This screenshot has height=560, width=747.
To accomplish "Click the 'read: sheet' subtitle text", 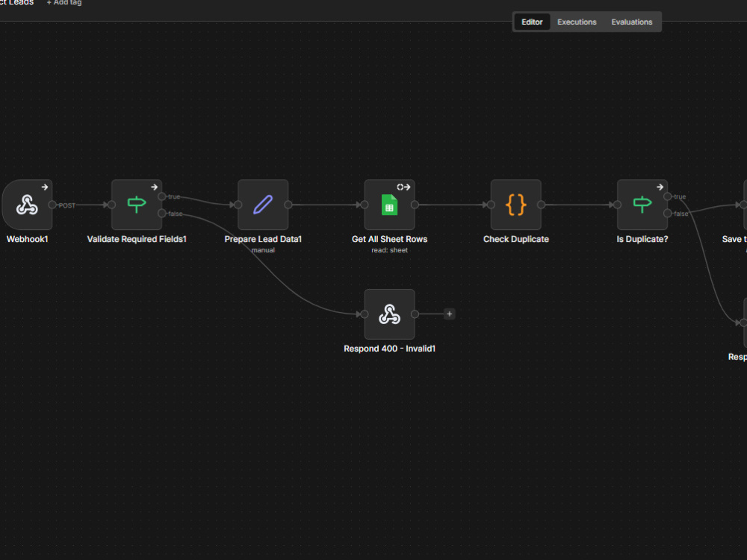I will click(390, 250).
